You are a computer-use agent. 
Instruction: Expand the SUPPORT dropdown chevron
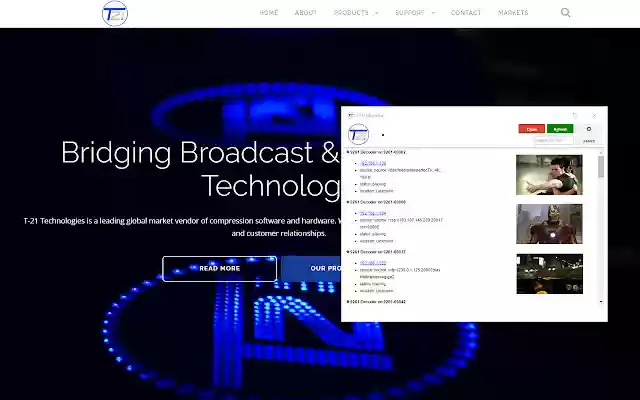pyautogui.click(x=433, y=13)
